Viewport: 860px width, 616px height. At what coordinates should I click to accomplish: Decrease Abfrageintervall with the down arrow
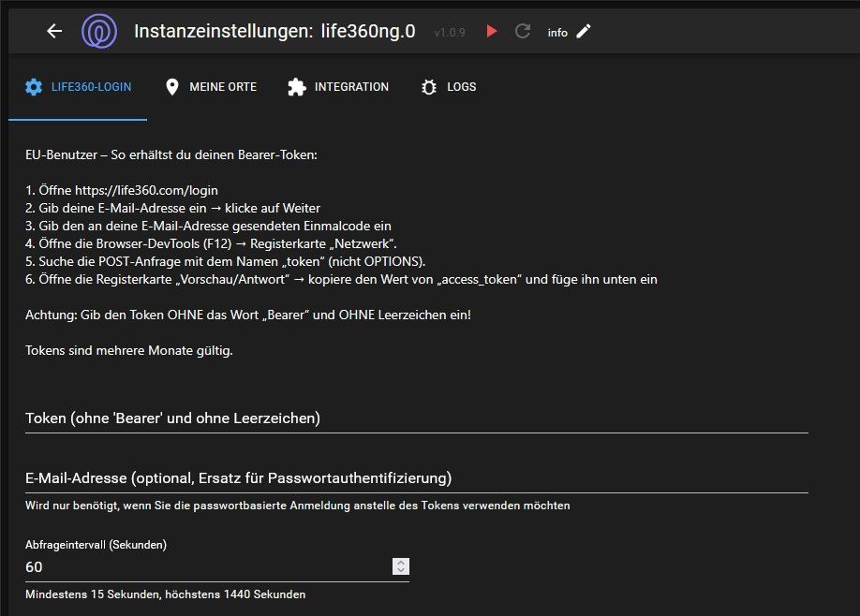pos(401,570)
